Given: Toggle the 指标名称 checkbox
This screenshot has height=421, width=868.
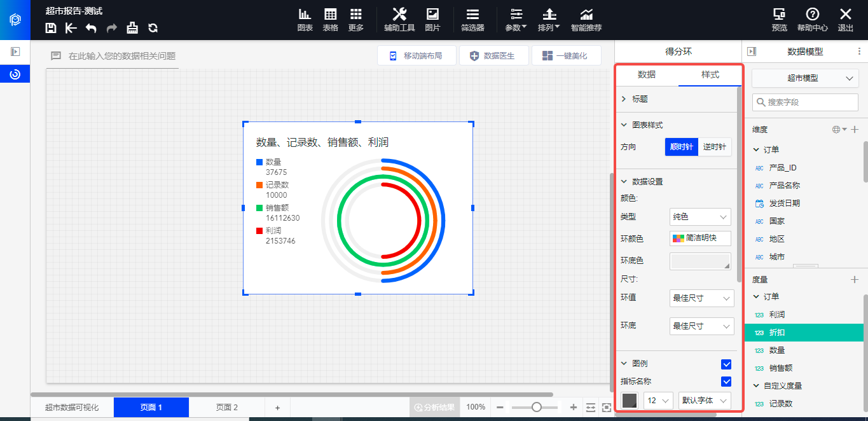Looking at the screenshot, I should [x=726, y=382].
